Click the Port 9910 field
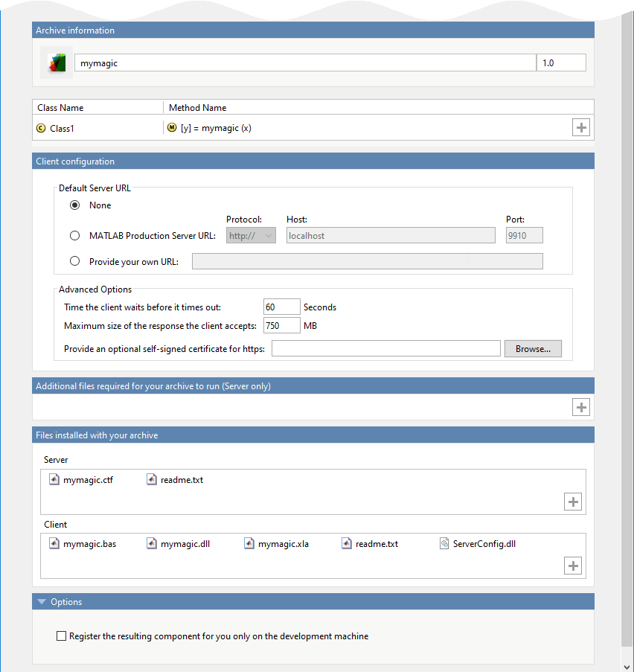Viewport: 634px width, 672px height. (525, 236)
